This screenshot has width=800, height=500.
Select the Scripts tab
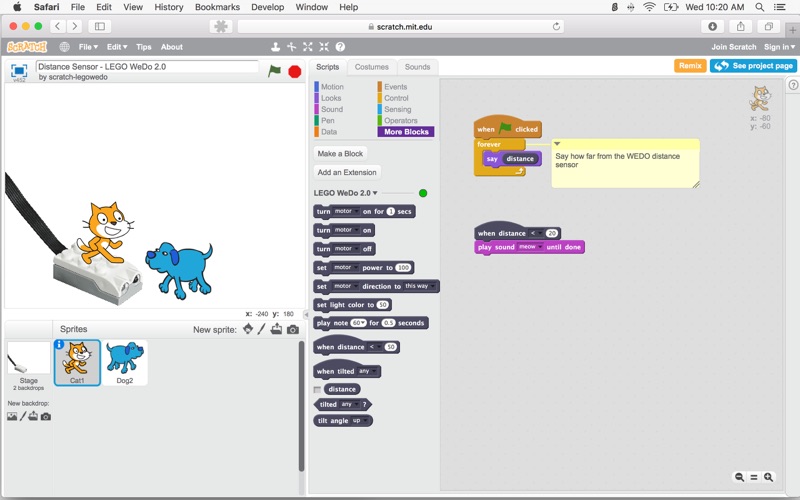[328, 67]
